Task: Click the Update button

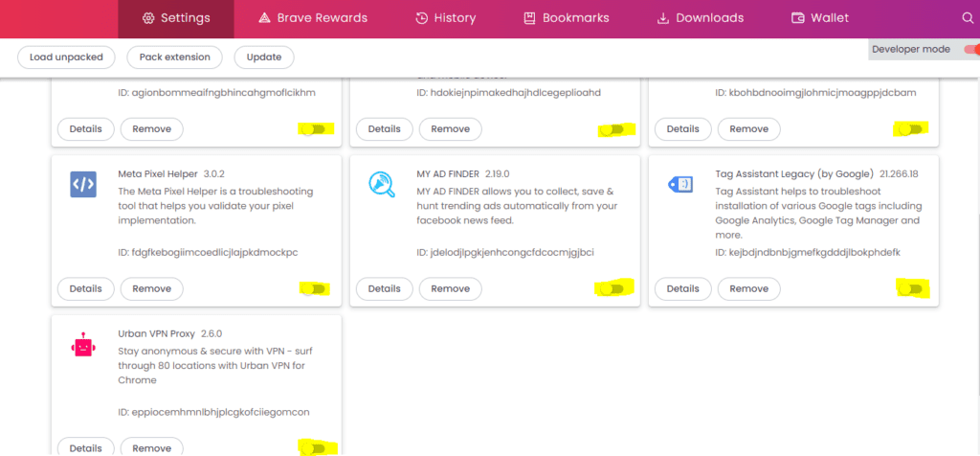Action: coord(264,57)
